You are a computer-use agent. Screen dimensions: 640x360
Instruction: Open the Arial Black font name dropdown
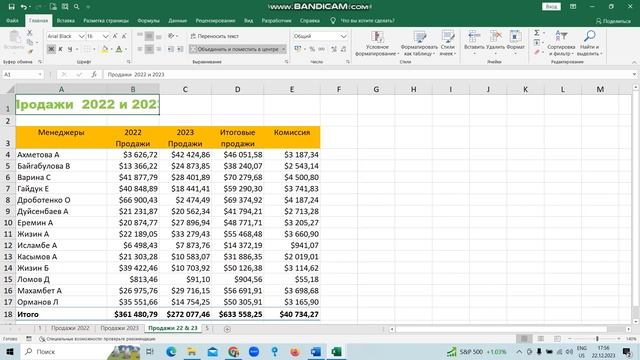point(81,36)
